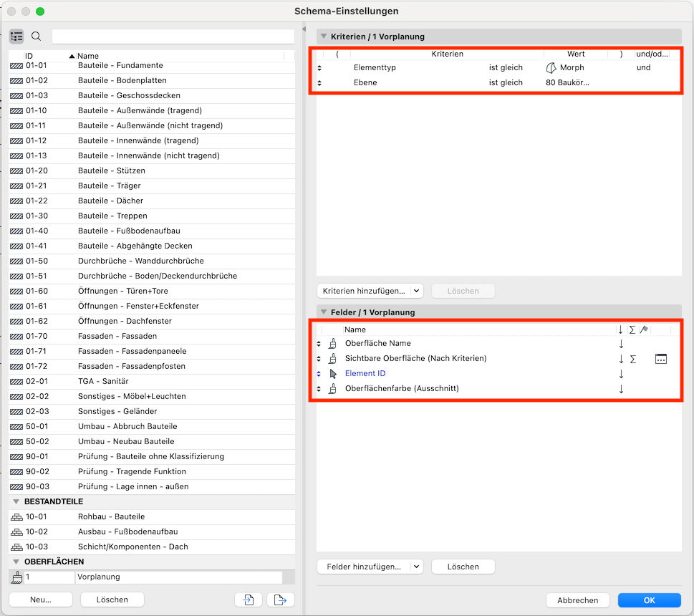The image size is (694, 616).
Task: Click the Morph element type icon value
Action: coord(551,68)
